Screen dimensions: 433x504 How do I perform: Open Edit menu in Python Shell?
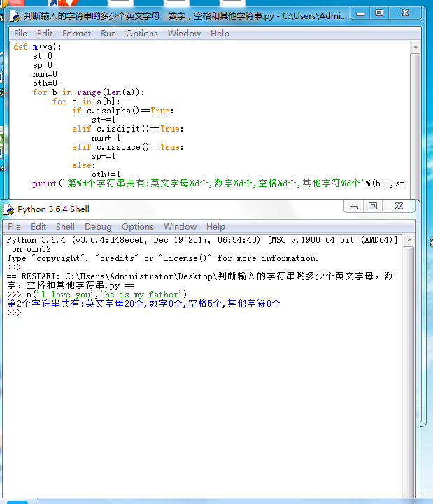(38, 227)
